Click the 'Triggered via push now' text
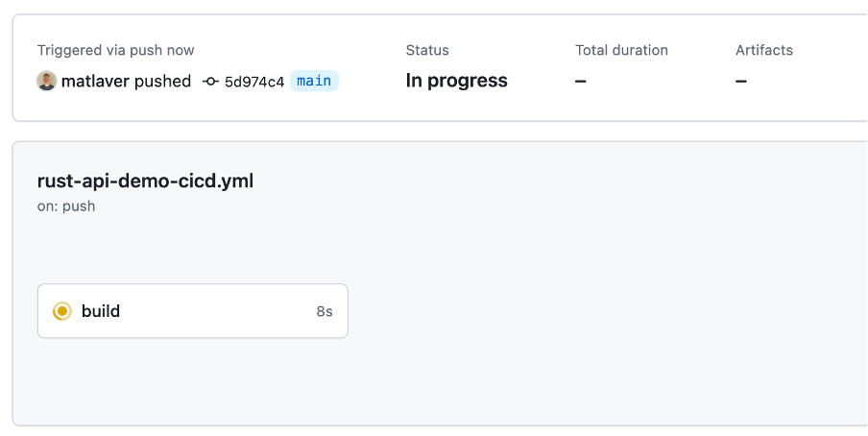The height and width of the screenshot is (436, 868). [x=115, y=50]
